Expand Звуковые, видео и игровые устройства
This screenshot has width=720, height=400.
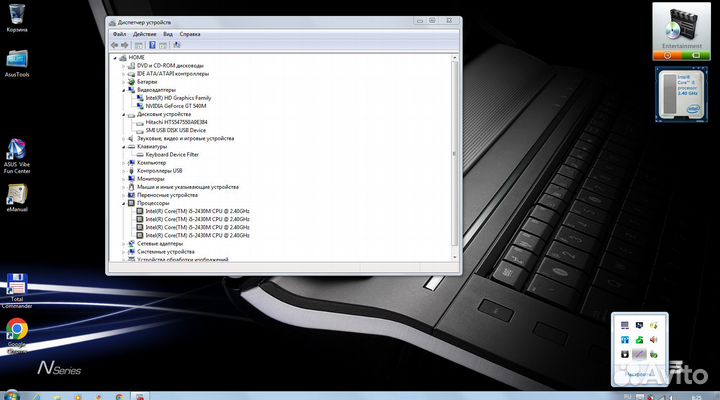coord(124,139)
